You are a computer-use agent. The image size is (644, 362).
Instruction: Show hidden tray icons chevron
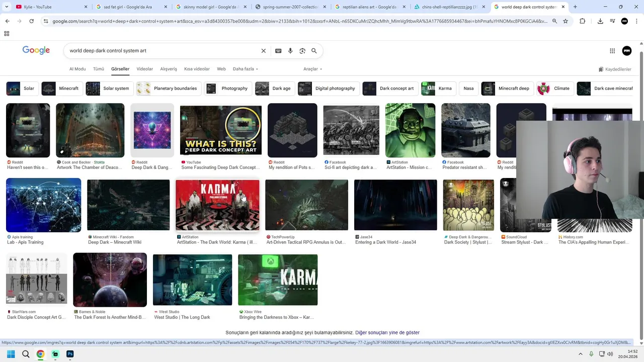[x=580, y=354]
